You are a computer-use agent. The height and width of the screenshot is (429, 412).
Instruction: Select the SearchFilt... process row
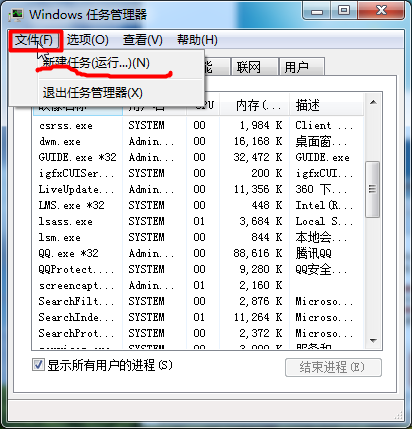click(x=197, y=301)
